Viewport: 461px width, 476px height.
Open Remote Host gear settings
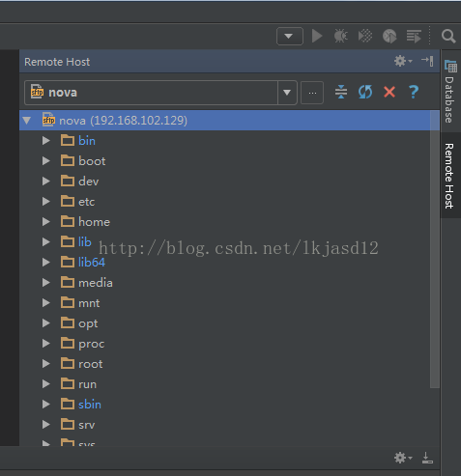point(403,61)
